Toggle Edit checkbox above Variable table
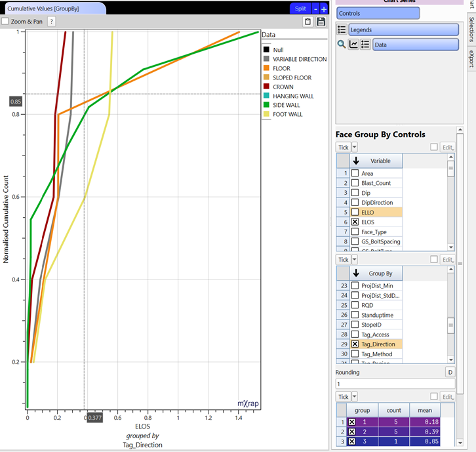The height and width of the screenshot is (452, 476). tap(434, 147)
